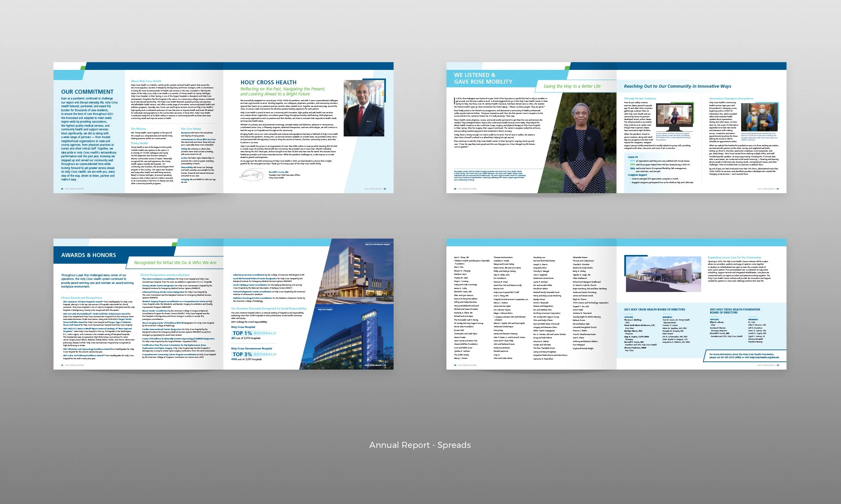Click the We Listened & Gave Rose Mobility banner
Screen dimensions: 841x504
pos(483,78)
